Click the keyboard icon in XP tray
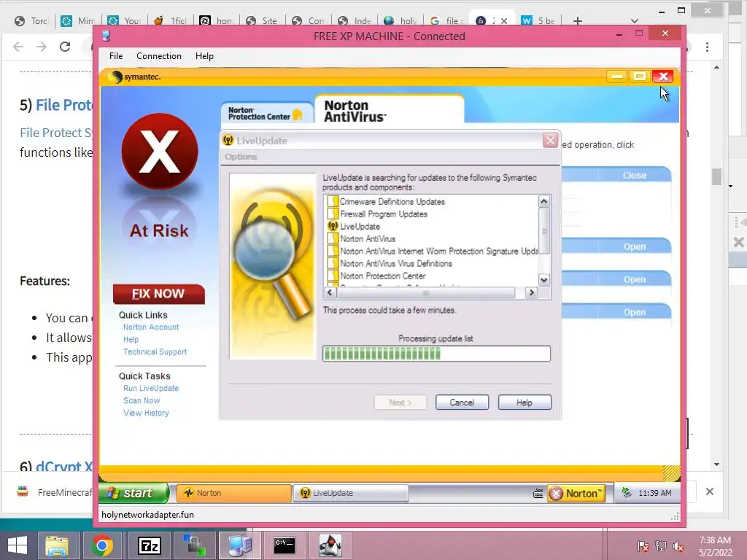This screenshot has width=747, height=560. 538,494
